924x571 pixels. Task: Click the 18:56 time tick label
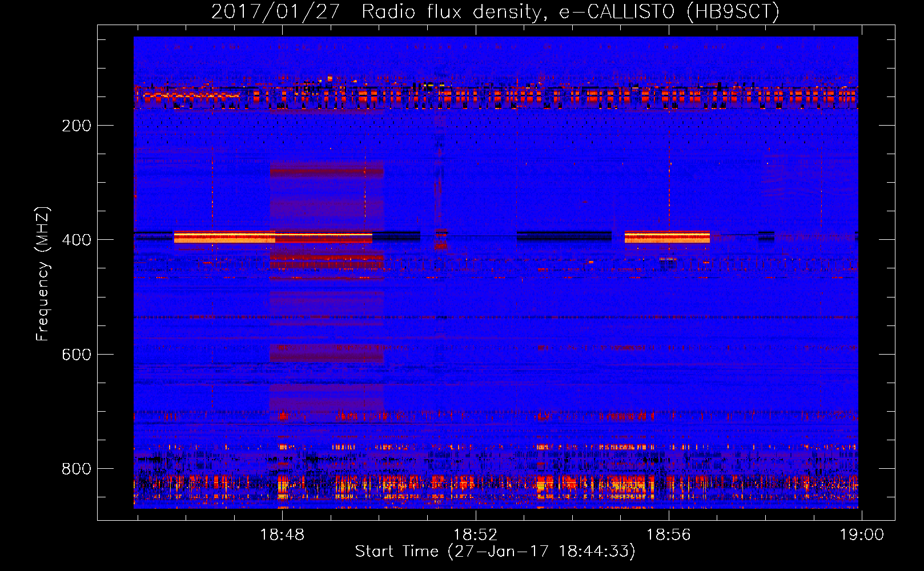tap(669, 534)
